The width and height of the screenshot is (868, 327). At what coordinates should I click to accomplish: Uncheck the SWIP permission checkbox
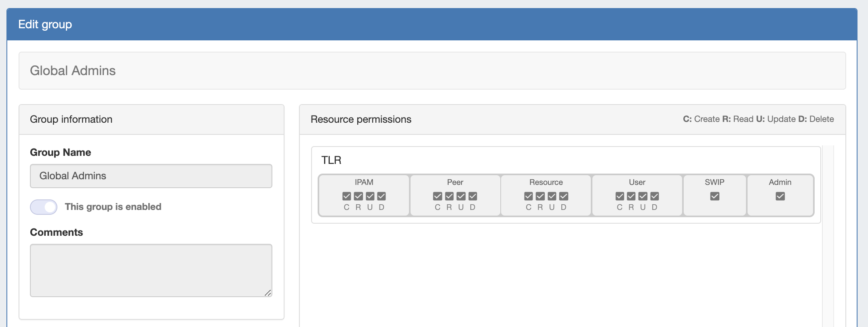(714, 196)
